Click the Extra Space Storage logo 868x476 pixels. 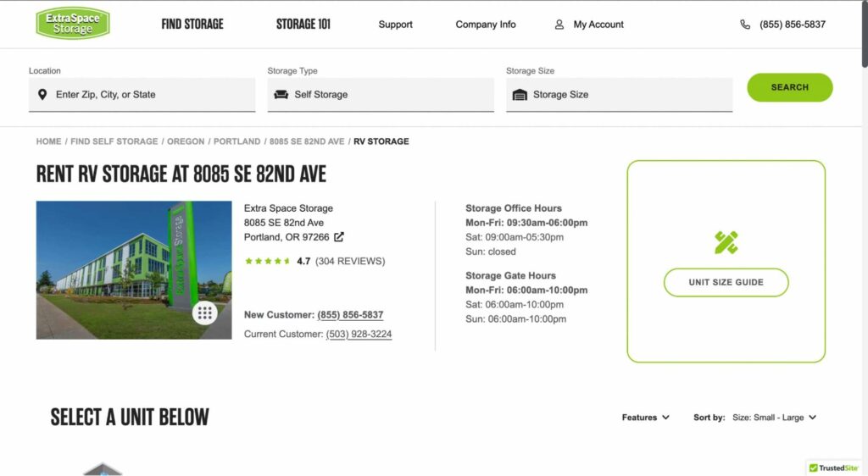73,23
